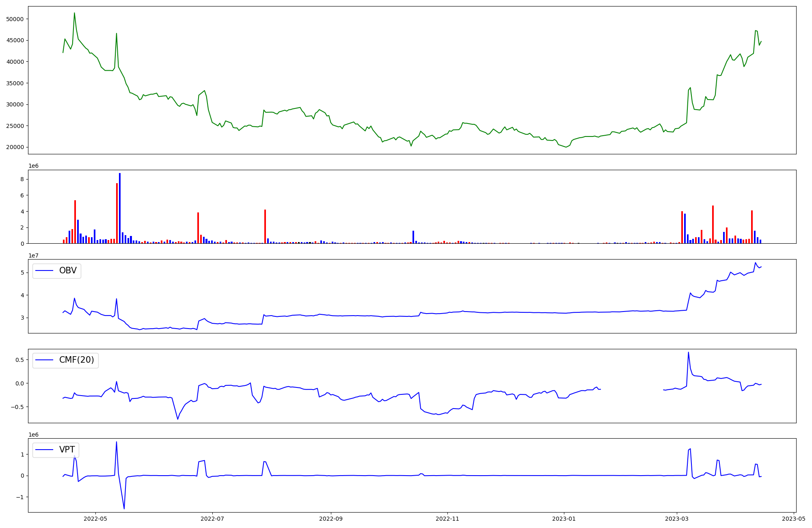Click the 2022-05 date tick label
812x528 pixels.
coord(95,519)
